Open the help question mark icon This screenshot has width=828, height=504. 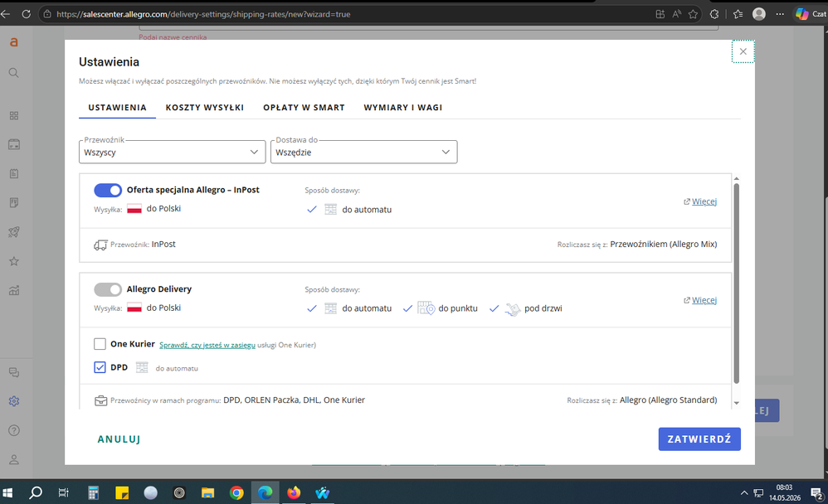tap(14, 431)
